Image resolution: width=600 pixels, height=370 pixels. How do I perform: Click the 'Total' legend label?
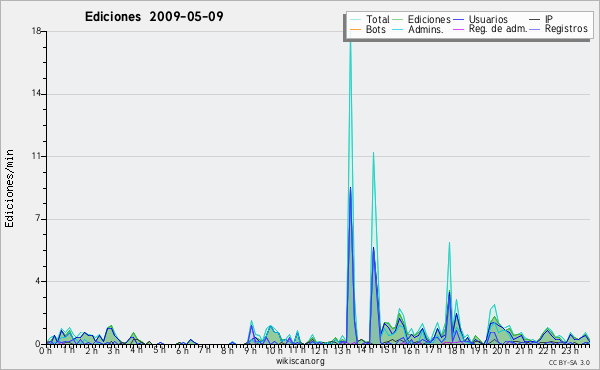tap(378, 19)
